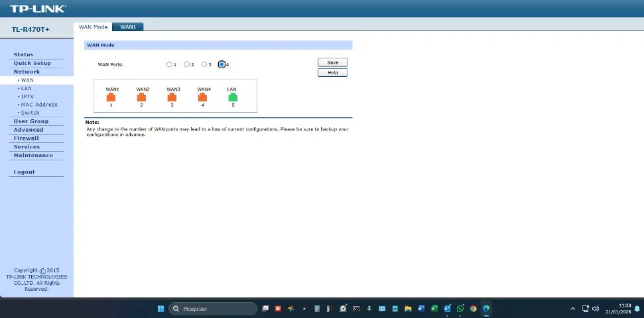The width and height of the screenshot is (644, 318).
Task: Click the Pesquisar taskbar search box
Action: point(213,309)
